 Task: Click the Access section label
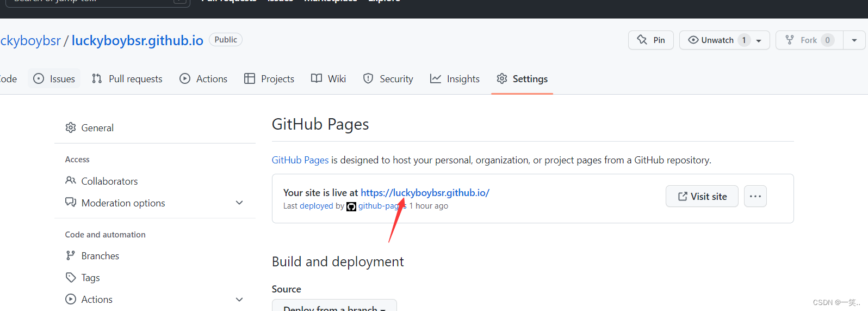[77, 160]
